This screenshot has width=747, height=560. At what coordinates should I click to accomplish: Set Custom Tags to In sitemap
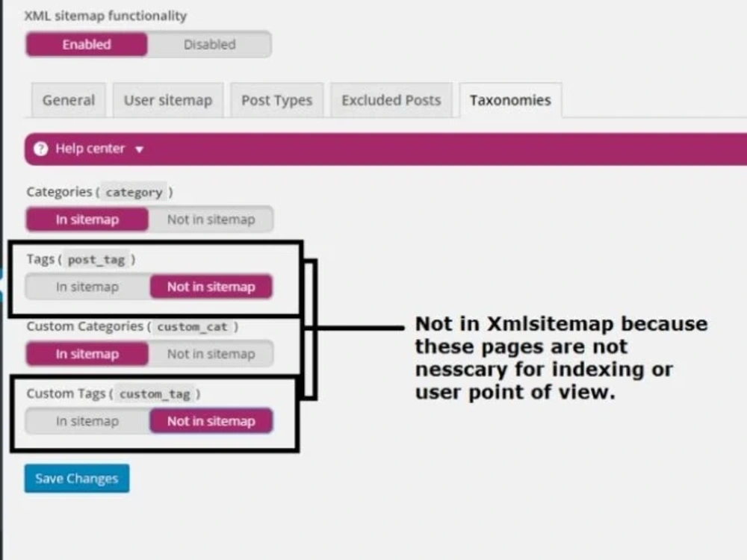click(x=87, y=421)
